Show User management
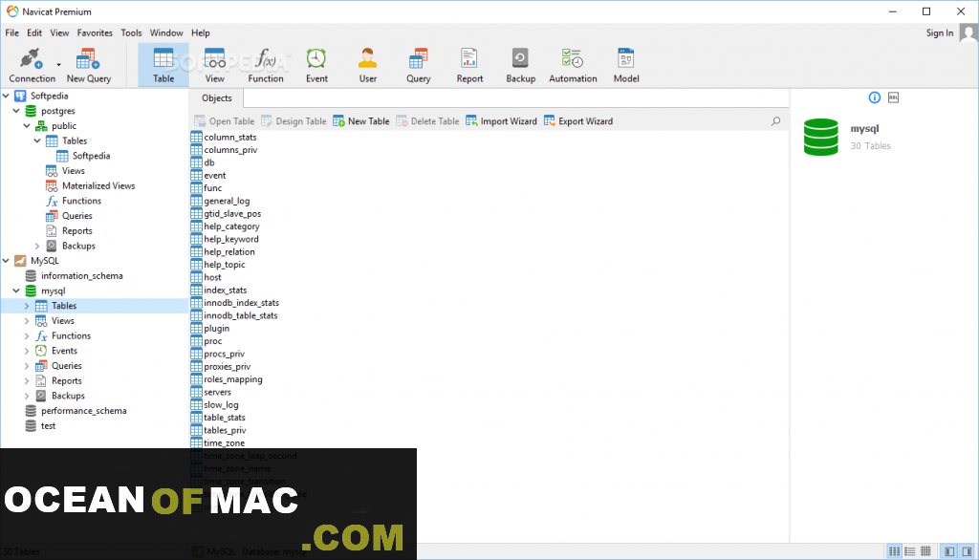The width and height of the screenshot is (979, 560). point(368,65)
